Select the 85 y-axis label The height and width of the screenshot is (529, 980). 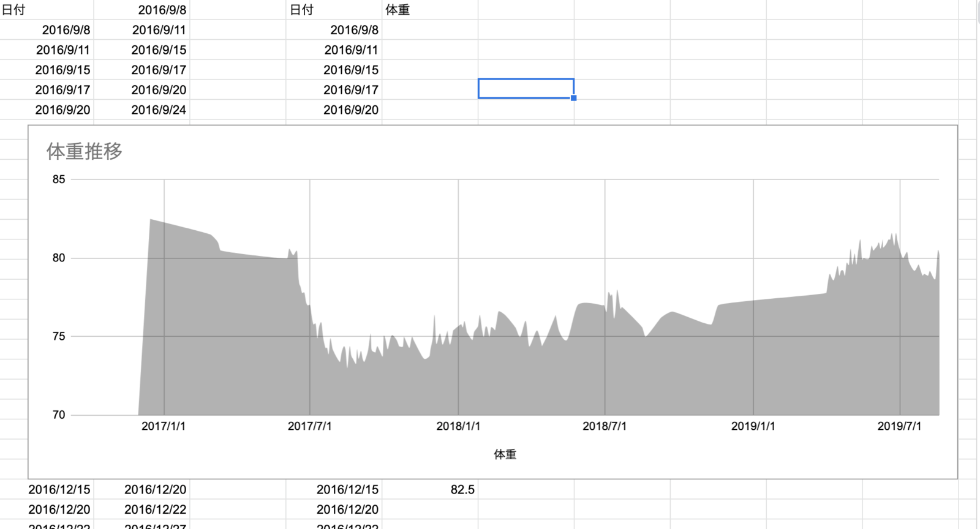pos(59,179)
